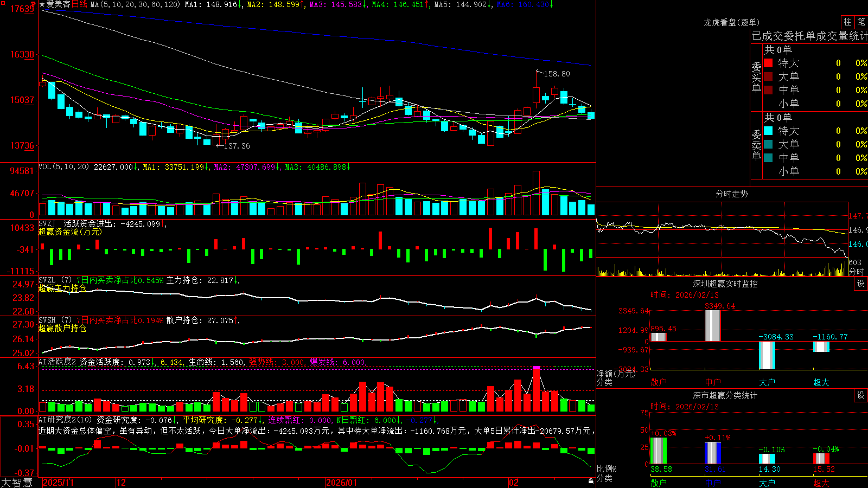The width and height of the screenshot is (868, 488).
Task: Click the 超赢资金流(万元) label
Action: [70, 232]
